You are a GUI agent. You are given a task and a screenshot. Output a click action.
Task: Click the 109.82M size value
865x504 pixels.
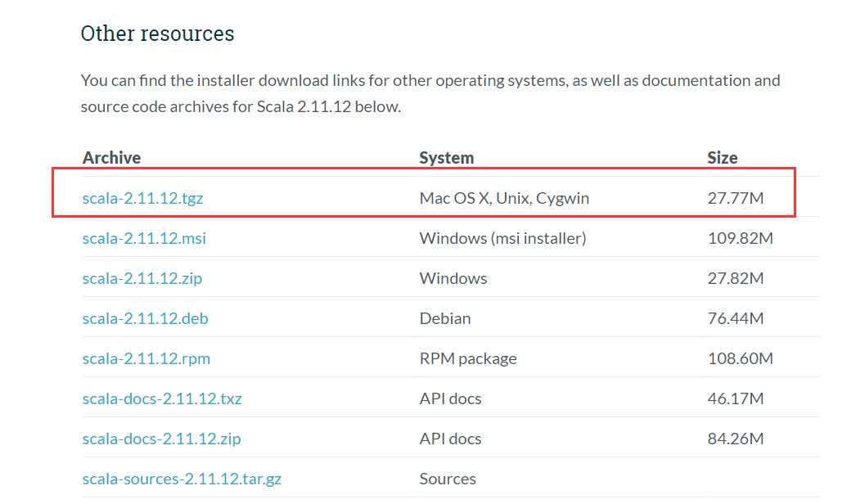point(741,238)
